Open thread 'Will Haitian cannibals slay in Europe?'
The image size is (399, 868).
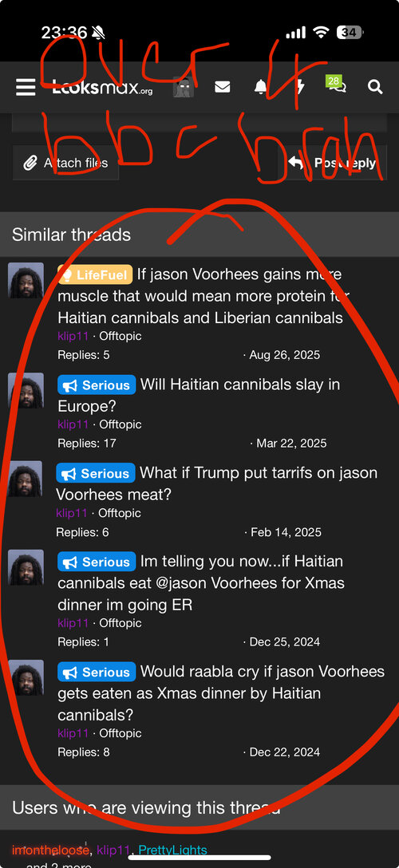(x=199, y=395)
